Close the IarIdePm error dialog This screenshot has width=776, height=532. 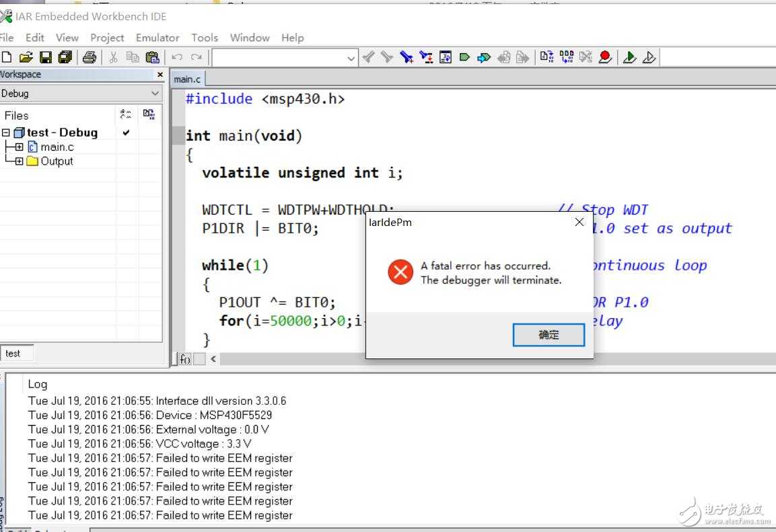579,223
